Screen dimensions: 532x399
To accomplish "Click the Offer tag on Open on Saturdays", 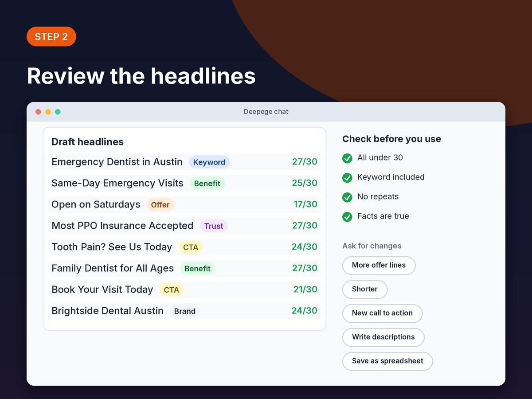I will coord(160,205).
